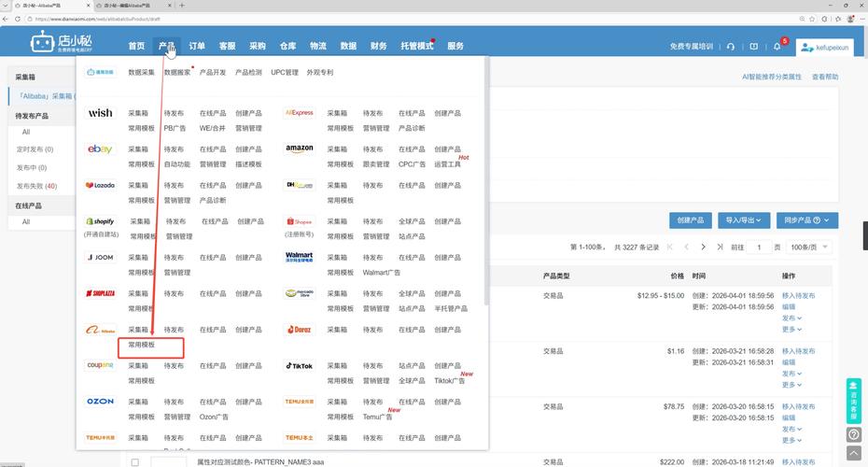868x467 pixels.
Task: Open the 首页 nav tab
Action: click(136, 46)
